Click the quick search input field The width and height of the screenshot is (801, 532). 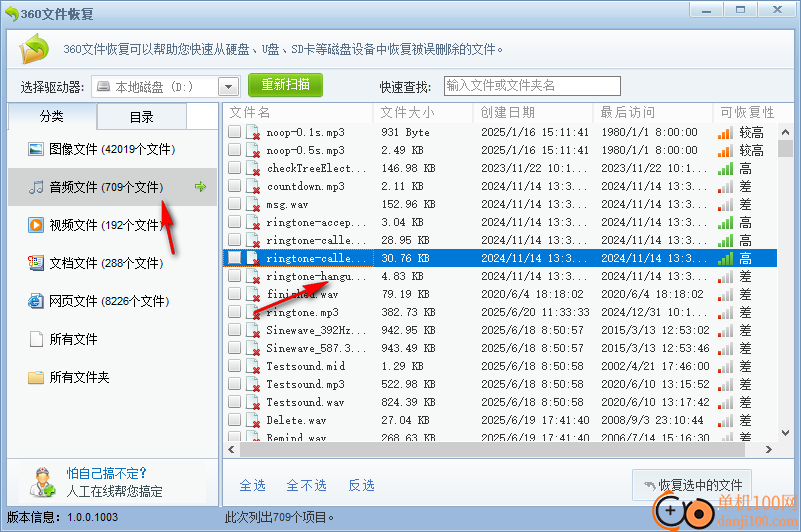(x=532, y=86)
